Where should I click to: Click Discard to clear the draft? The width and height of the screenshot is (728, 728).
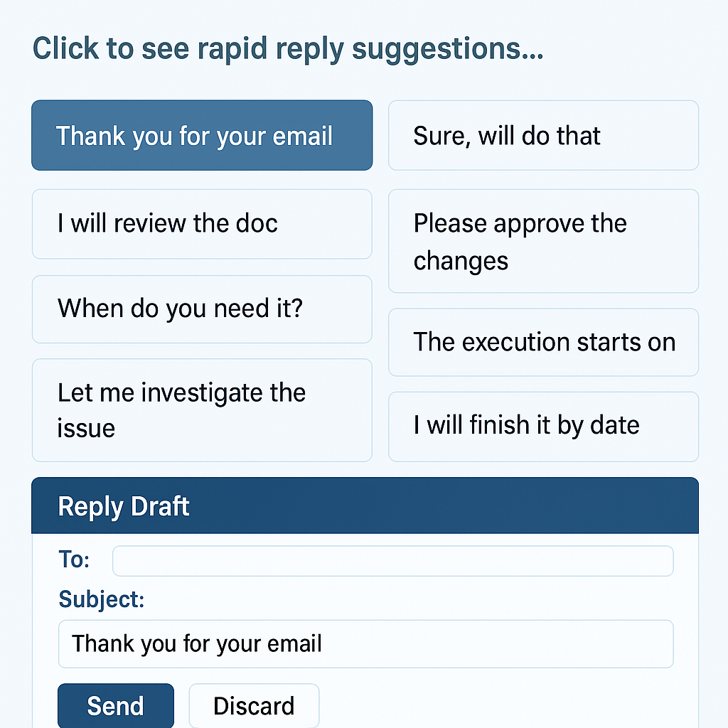coord(254,705)
